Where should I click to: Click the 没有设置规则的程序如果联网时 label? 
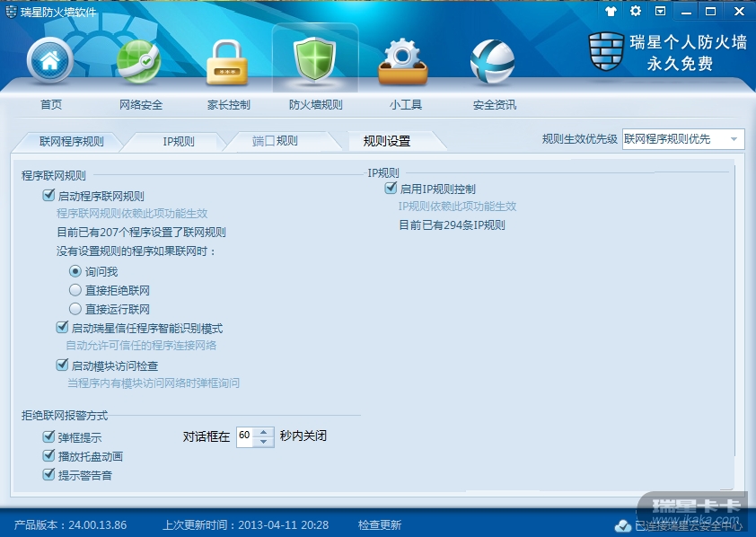pos(136,251)
